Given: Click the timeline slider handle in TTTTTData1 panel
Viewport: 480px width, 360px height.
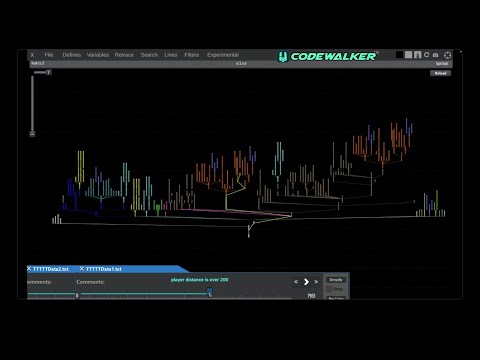Looking at the screenshot, I should [209, 293].
